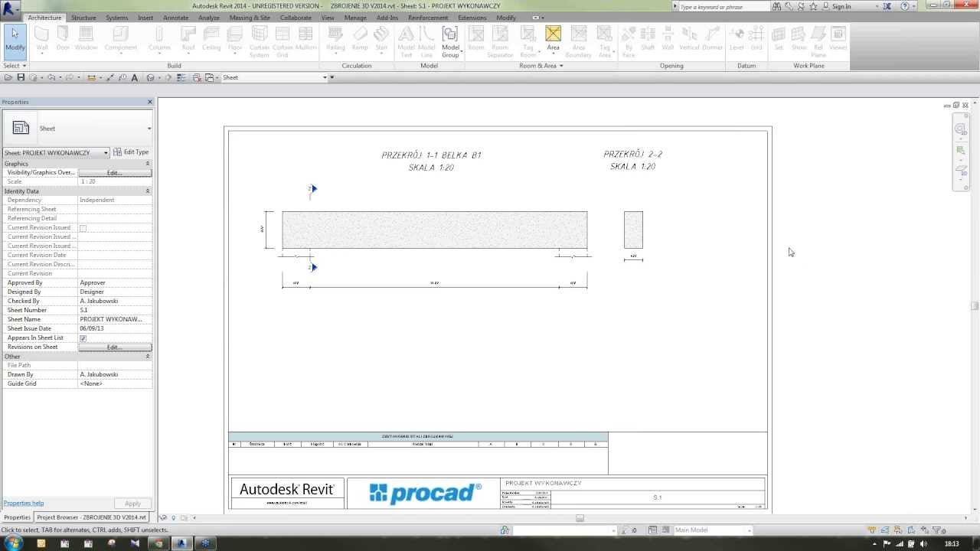Switch to the Reinforcement ribbon tab
The width and height of the screenshot is (980, 551).
click(x=429, y=18)
